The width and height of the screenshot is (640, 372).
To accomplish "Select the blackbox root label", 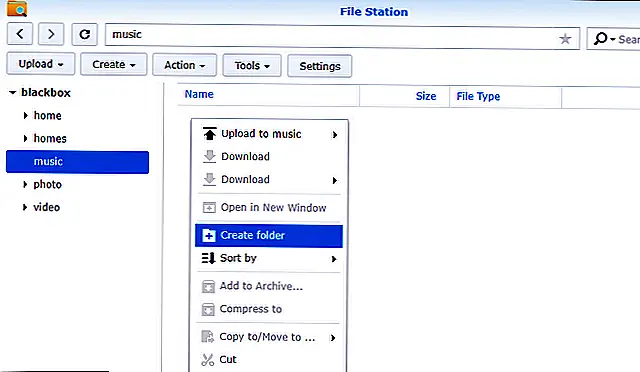I will [x=46, y=93].
